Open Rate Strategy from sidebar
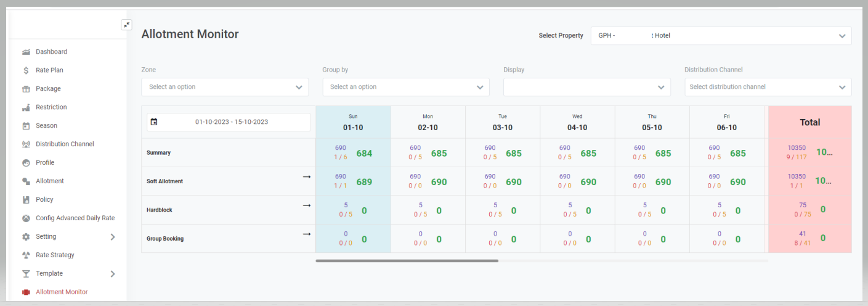 pos(55,255)
